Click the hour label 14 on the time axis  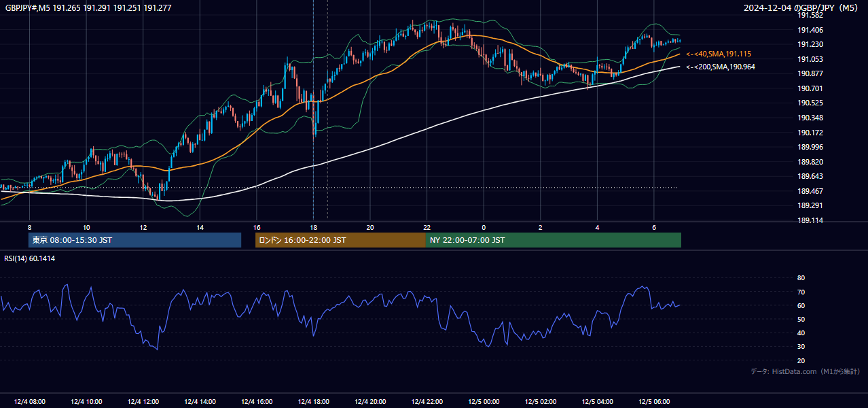pyautogui.click(x=200, y=227)
